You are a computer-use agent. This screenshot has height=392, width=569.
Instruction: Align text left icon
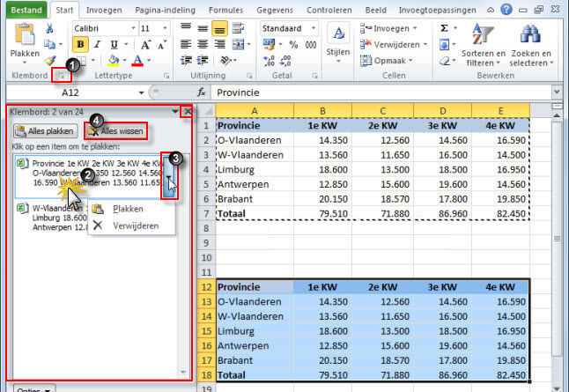[186, 44]
